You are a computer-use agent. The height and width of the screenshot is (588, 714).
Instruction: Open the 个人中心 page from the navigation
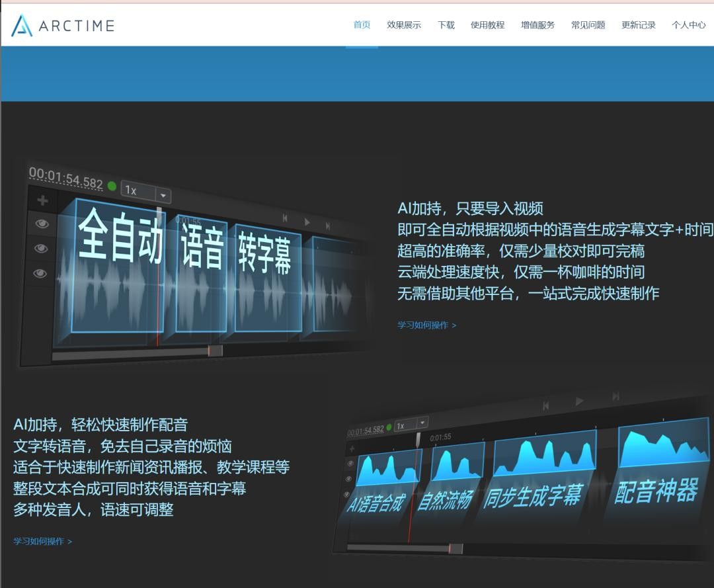(688, 25)
